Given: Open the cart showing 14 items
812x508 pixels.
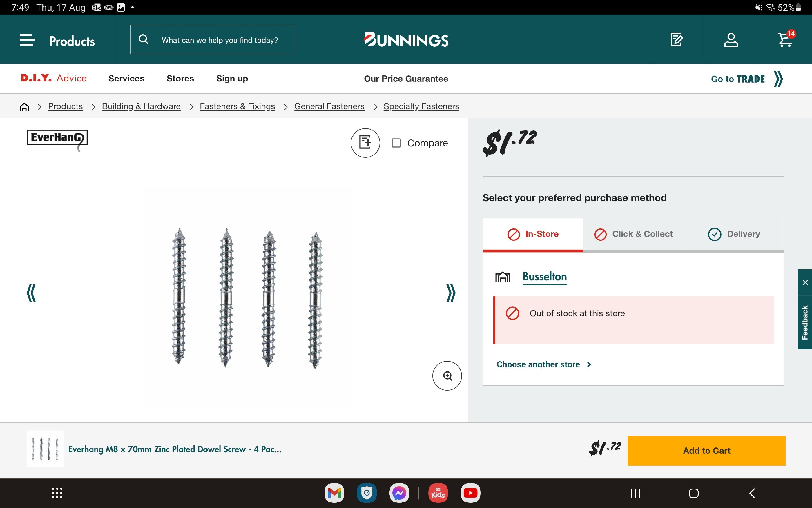Looking at the screenshot, I should pyautogui.click(x=785, y=40).
